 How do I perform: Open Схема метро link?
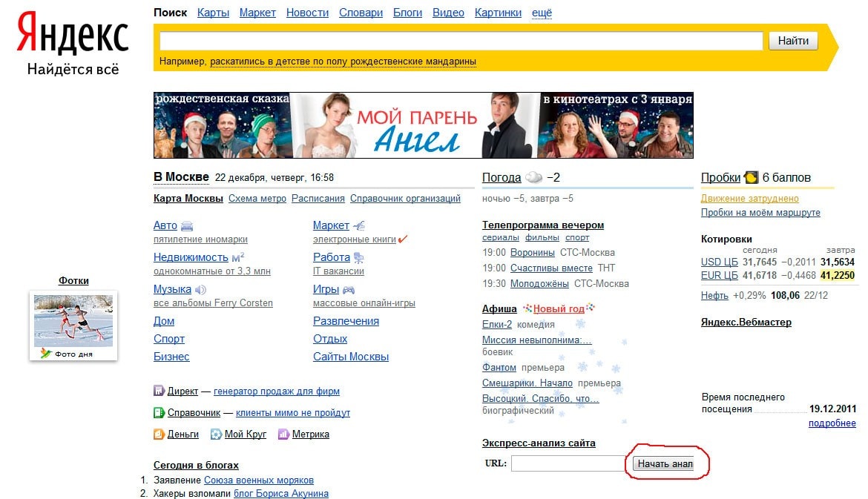(257, 199)
